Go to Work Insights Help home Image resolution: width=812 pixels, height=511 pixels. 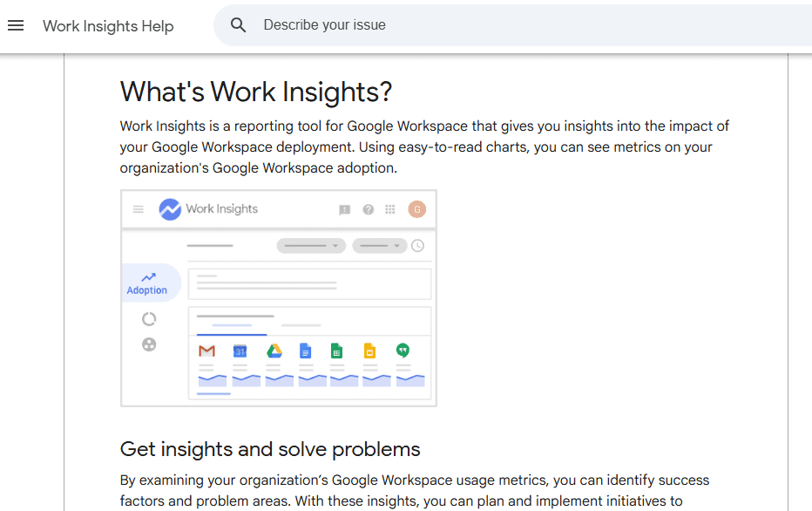tap(108, 26)
